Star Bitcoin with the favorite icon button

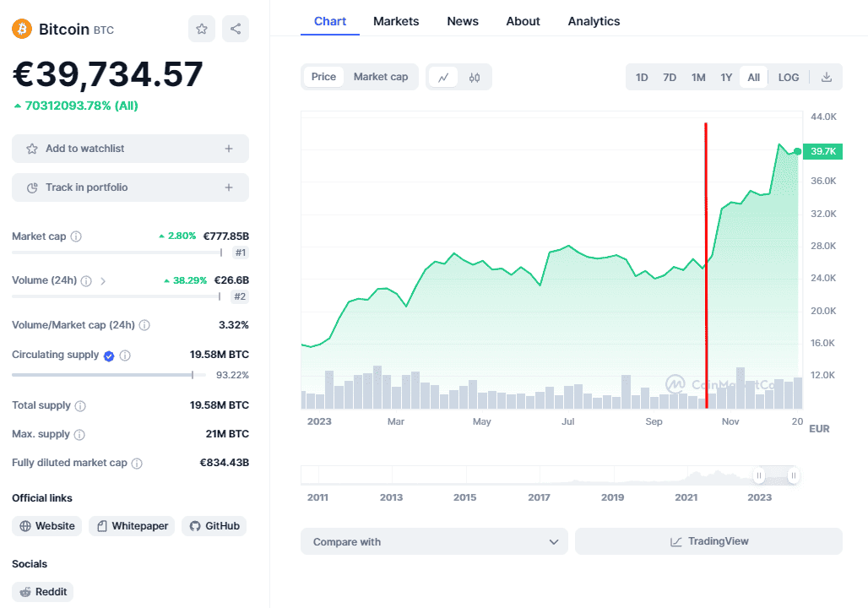(x=202, y=29)
